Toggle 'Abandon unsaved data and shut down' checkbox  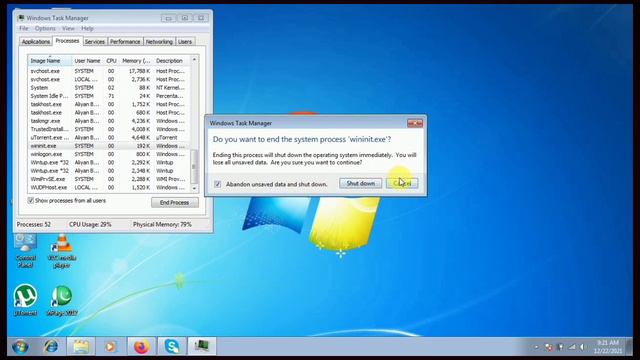218,184
